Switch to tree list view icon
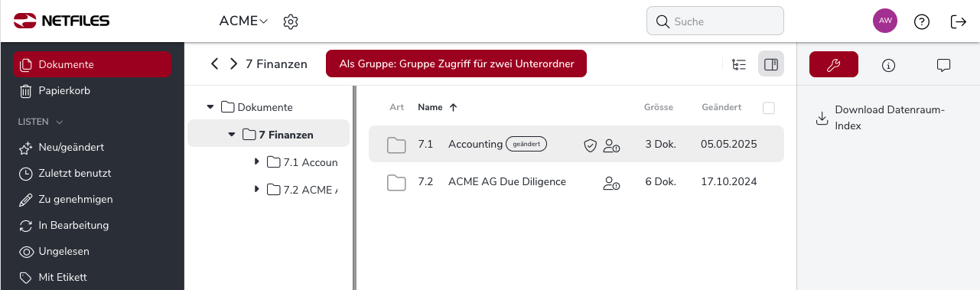This screenshot has width=980, height=290. coord(739,64)
